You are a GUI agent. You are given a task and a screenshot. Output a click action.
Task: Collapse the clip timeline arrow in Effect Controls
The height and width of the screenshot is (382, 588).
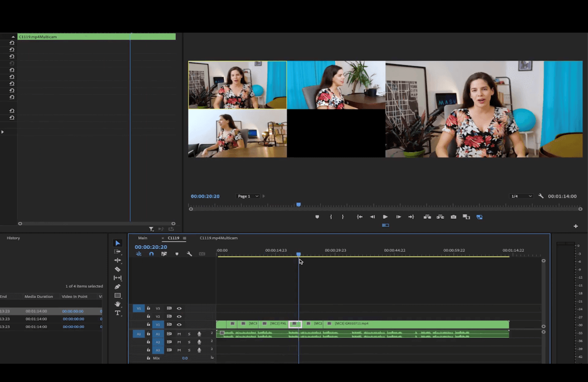(13, 37)
